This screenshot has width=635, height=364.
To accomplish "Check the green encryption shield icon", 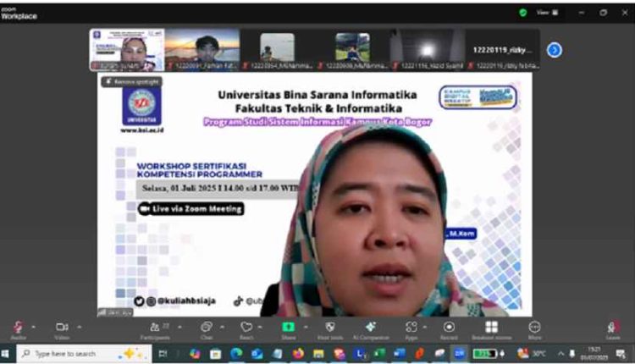I will pos(523,13).
